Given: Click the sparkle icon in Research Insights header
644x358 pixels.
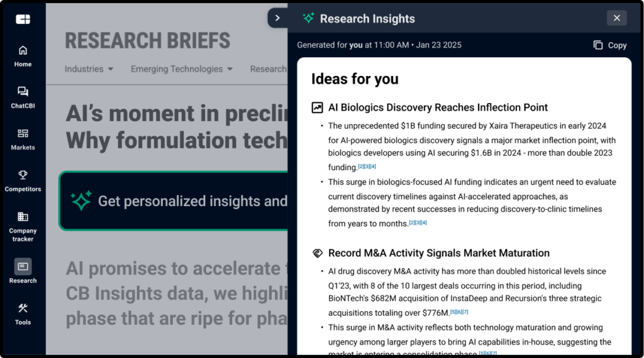Looking at the screenshot, I should (x=308, y=18).
